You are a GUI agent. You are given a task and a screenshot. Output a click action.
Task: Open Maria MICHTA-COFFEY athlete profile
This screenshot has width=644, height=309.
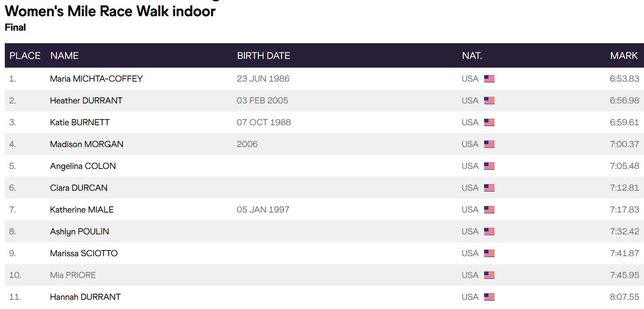tap(96, 79)
